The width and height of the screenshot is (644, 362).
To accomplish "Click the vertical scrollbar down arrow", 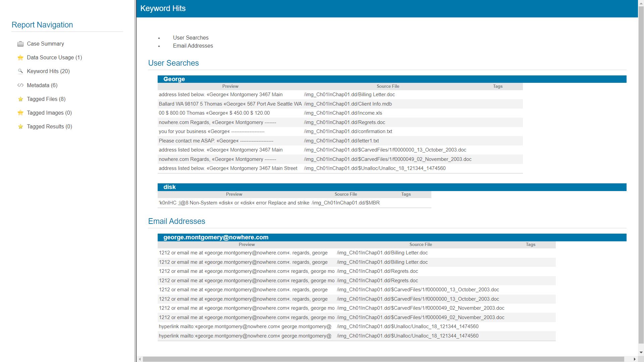I will [x=641, y=353].
